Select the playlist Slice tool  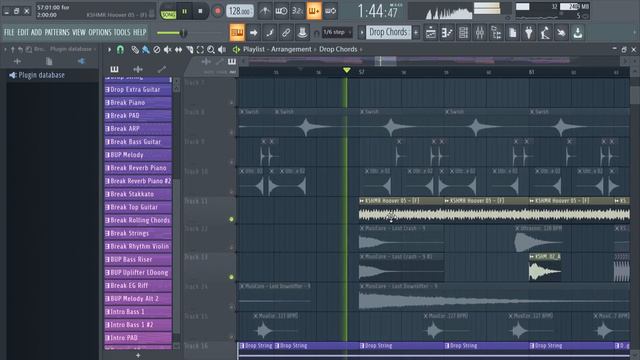[x=189, y=49]
